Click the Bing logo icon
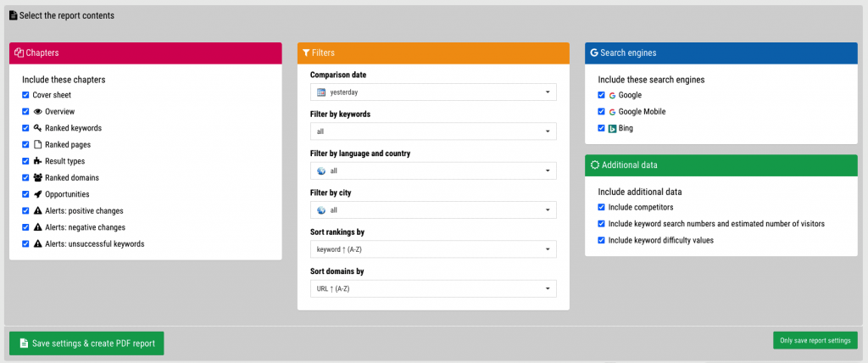The height and width of the screenshot is (363, 868). click(x=612, y=129)
